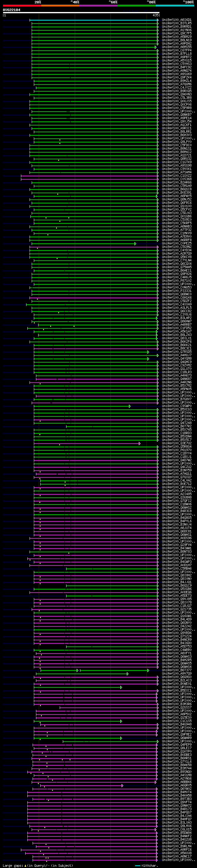Select UniRef100_Q9LMX6 entry
Image resolution: width=197 pixels, height=868 pixels.
(177, 826)
